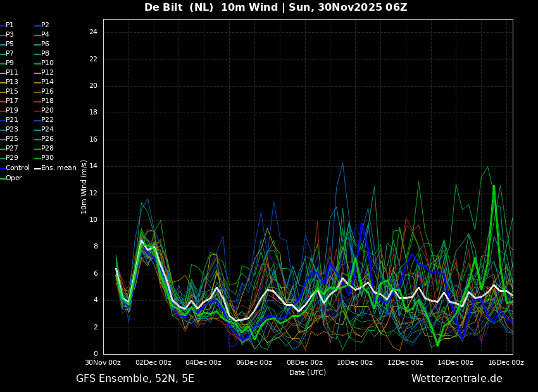Click the 10Dec 00z x-axis label
538x392 pixels.
[x=355, y=363]
